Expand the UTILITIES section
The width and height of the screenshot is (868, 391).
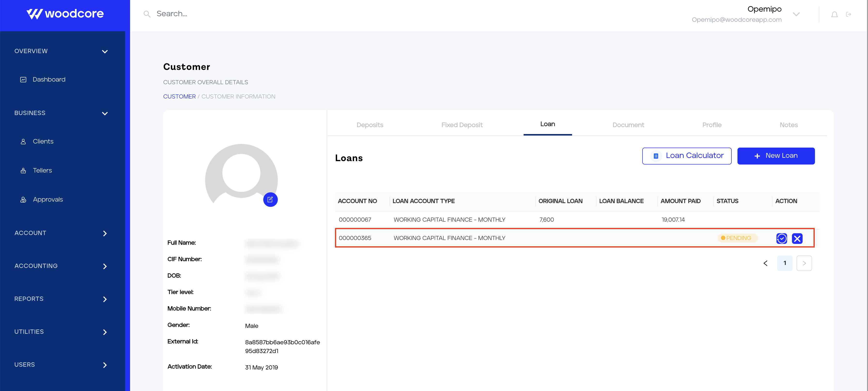point(105,332)
